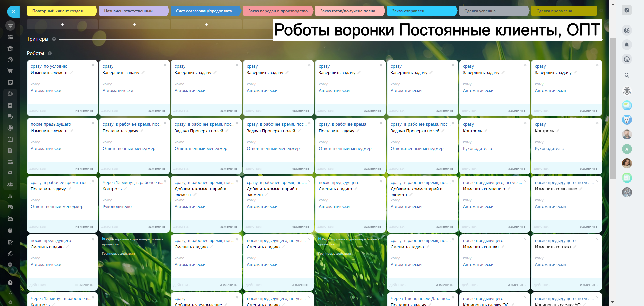This screenshot has width=644, height=306.
Task: Delete the 'Копировать сделку ОС' robot
Action: (x=525, y=297)
